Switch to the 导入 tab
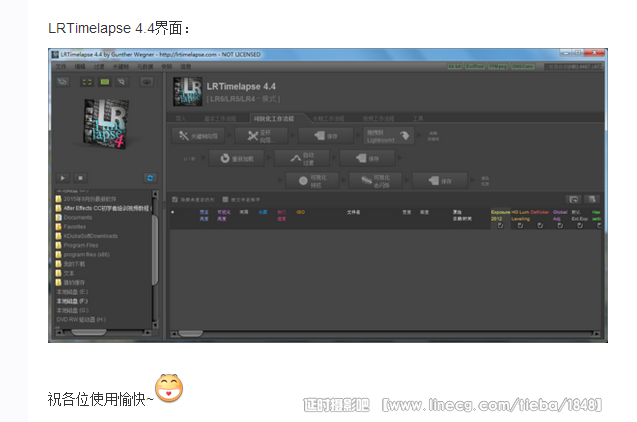637x422 pixels. pyautogui.click(x=180, y=119)
